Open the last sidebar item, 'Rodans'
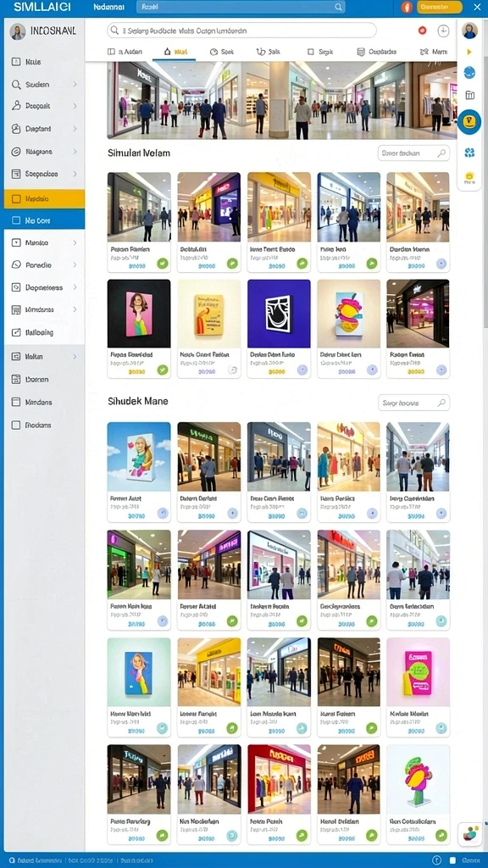488x868 pixels. pyautogui.click(x=44, y=426)
